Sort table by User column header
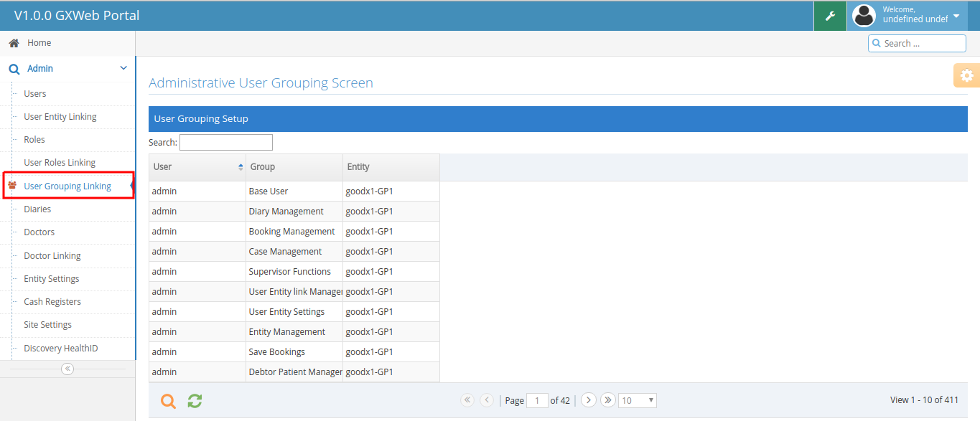Screen dimensions: 980x421 [197, 167]
